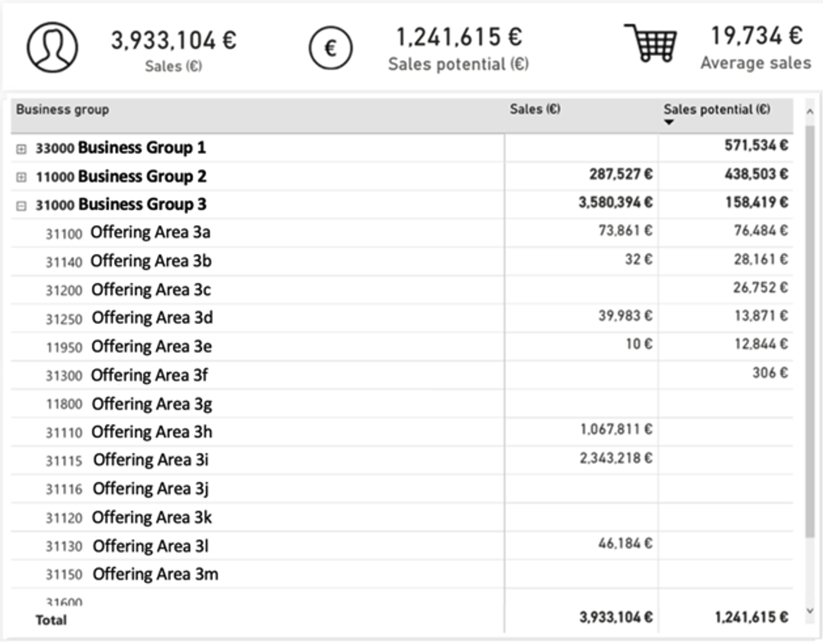Click the user profile silhouette icon
The image size is (823, 644).
point(52,47)
